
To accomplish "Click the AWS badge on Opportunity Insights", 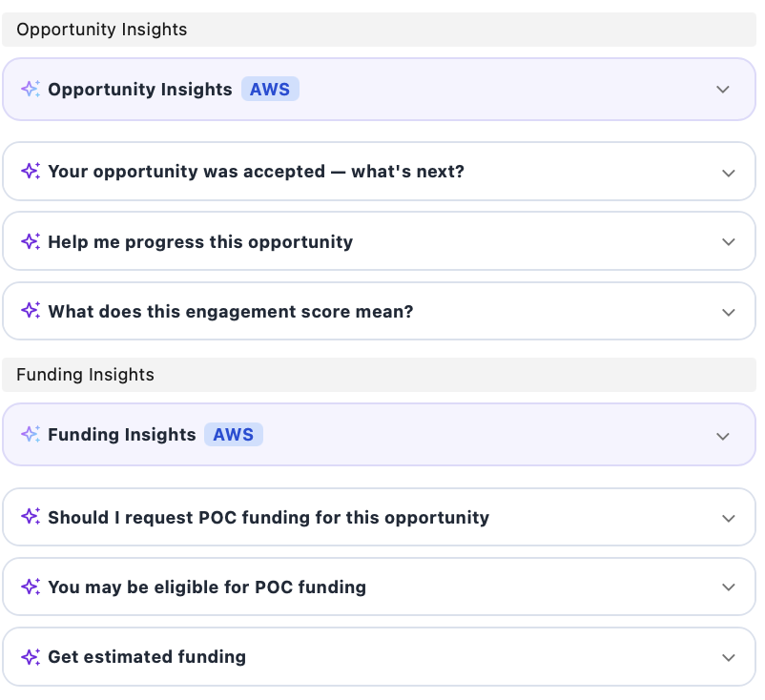I will pos(270,89).
